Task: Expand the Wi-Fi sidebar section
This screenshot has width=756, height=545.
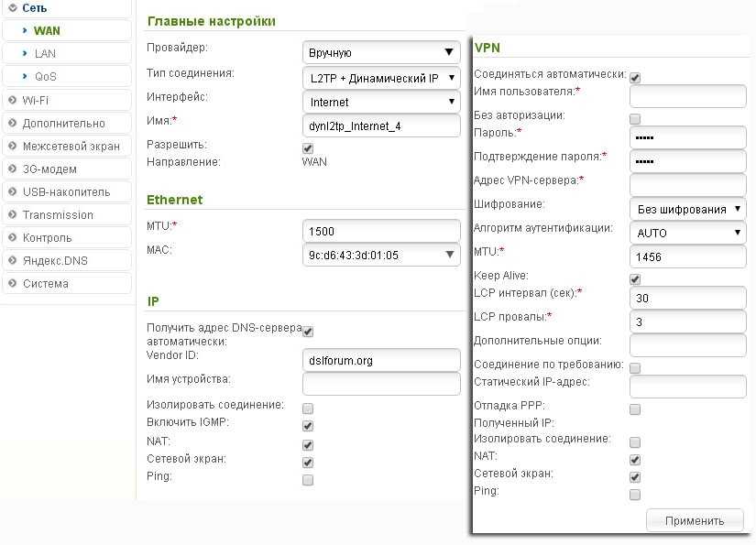Action: coord(36,100)
